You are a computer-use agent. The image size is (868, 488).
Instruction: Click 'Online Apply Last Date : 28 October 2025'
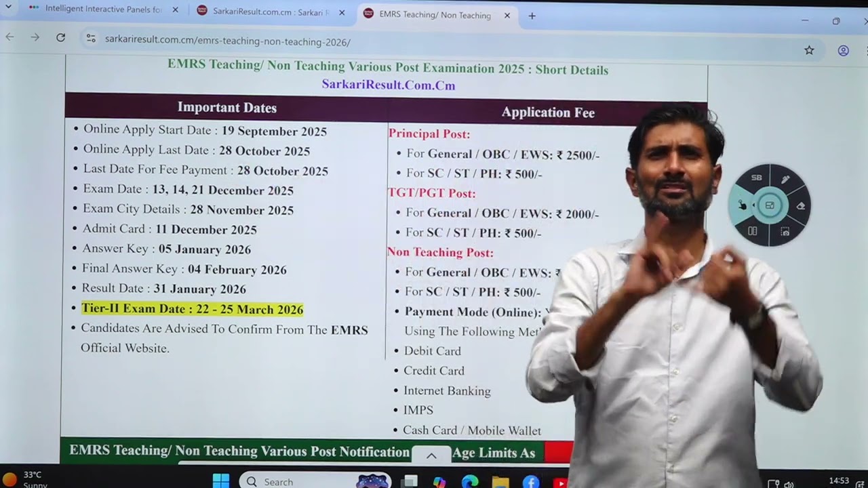[x=197, y=150]
